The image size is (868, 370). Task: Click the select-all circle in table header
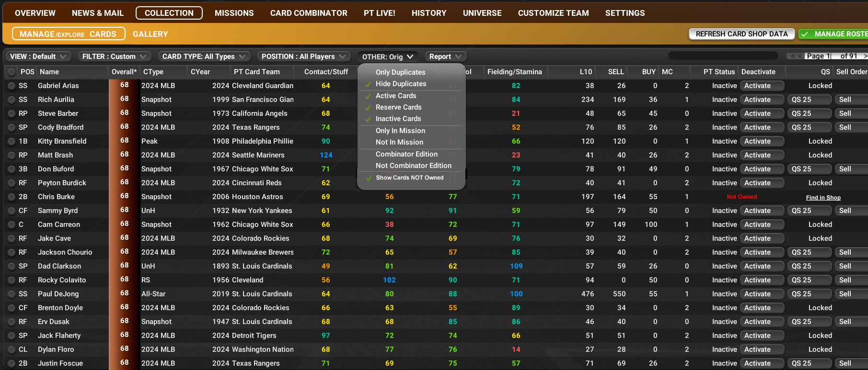pos(11,72)
